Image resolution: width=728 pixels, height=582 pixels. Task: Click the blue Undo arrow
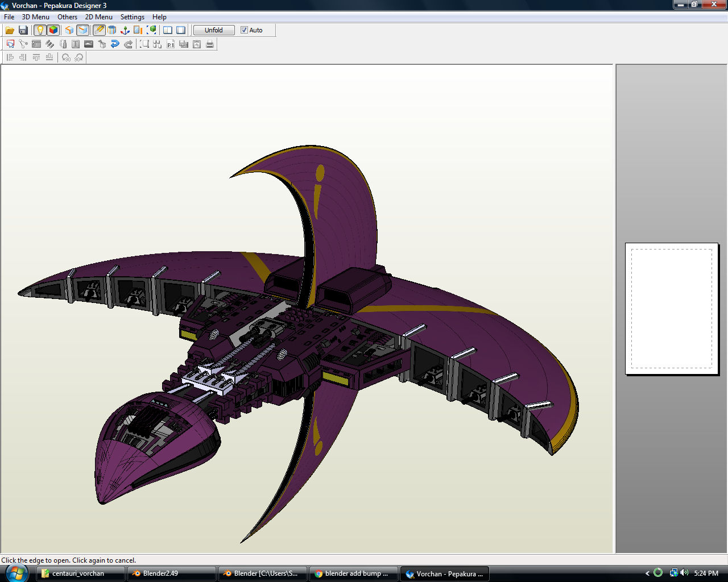115,44
